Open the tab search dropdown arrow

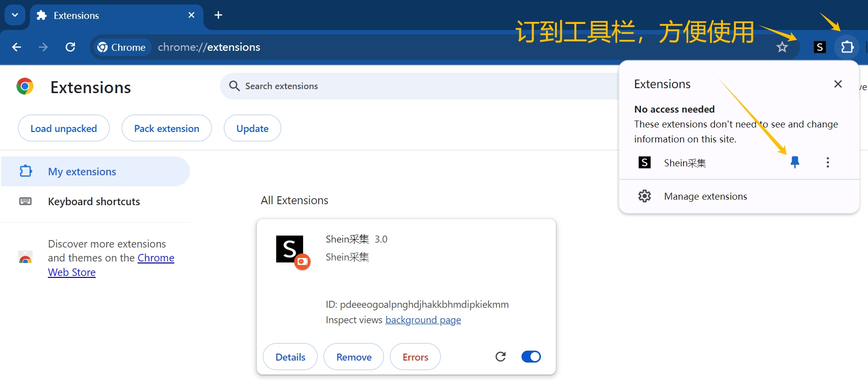15,15
